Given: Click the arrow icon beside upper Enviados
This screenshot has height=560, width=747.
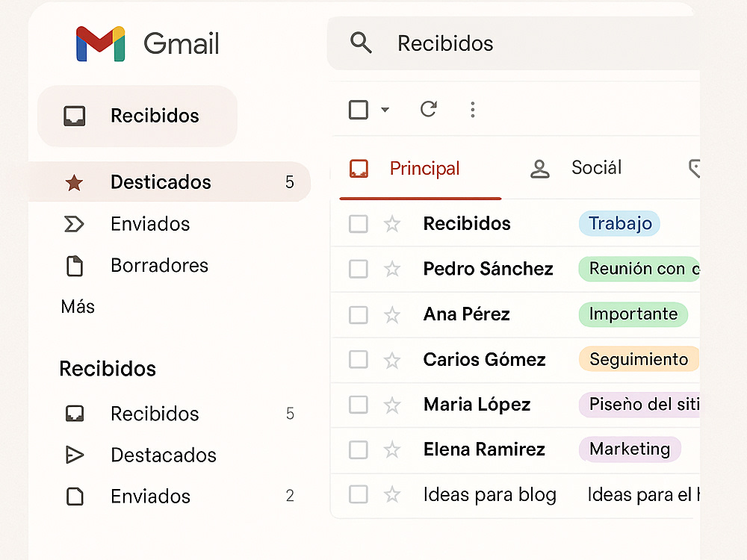Looking at the screenshot, I should (x=74, y=224).
